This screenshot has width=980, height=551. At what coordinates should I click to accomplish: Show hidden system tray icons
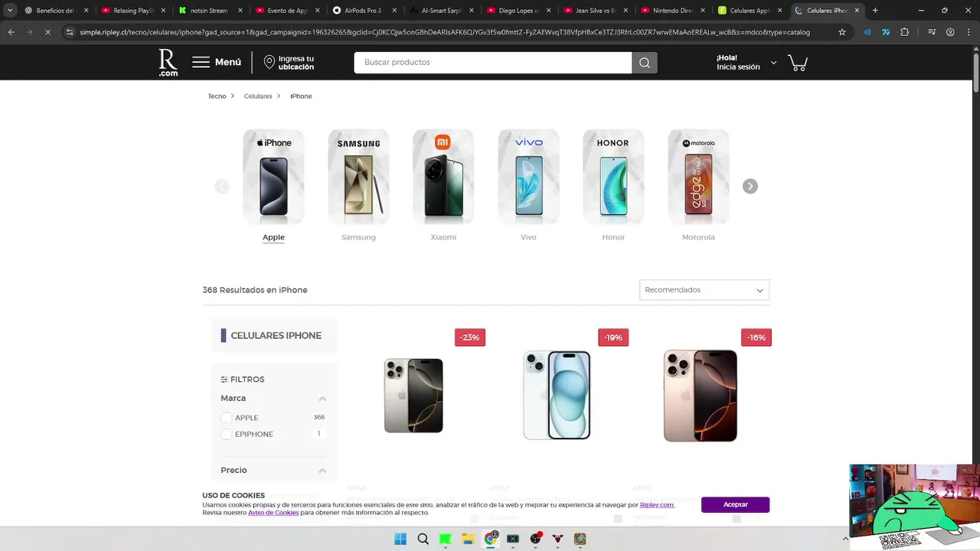click(x=845, y=539)
